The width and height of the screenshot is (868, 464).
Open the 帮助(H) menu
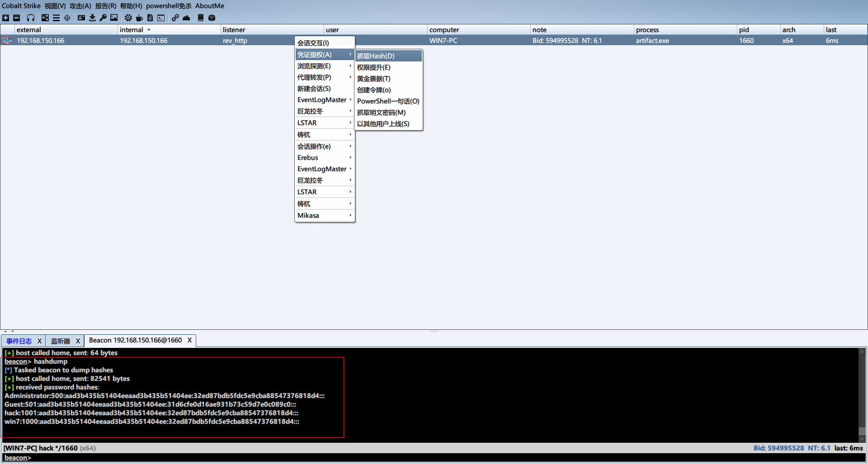(131, 6)
